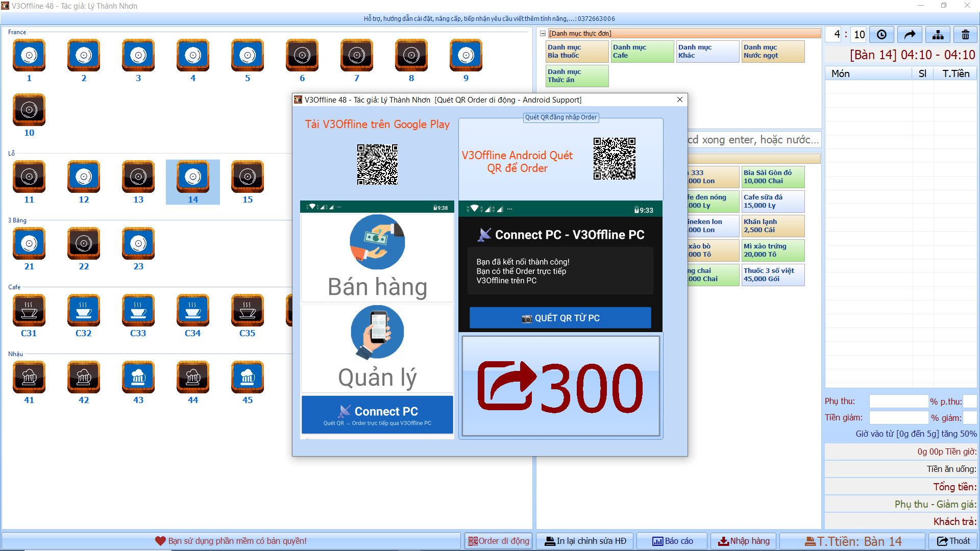980x551 pixels.
Task: Select Nhậu table 43
Action: [138, 383]
